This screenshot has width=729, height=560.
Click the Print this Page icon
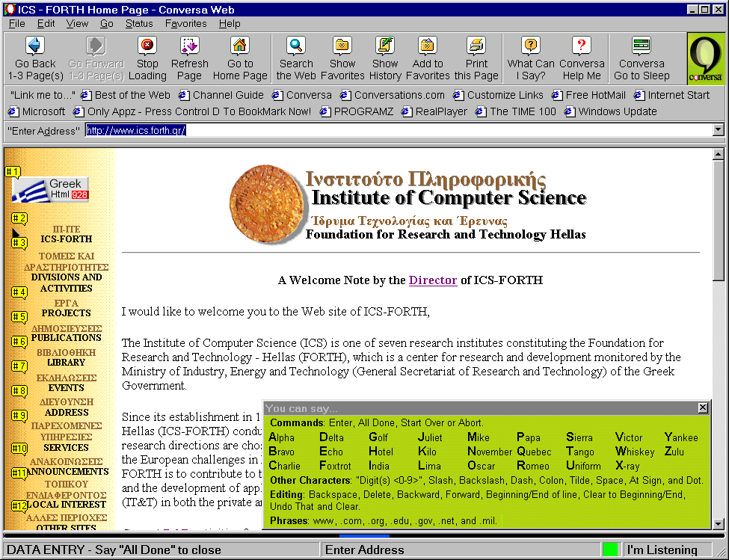[x=476, y=46]
